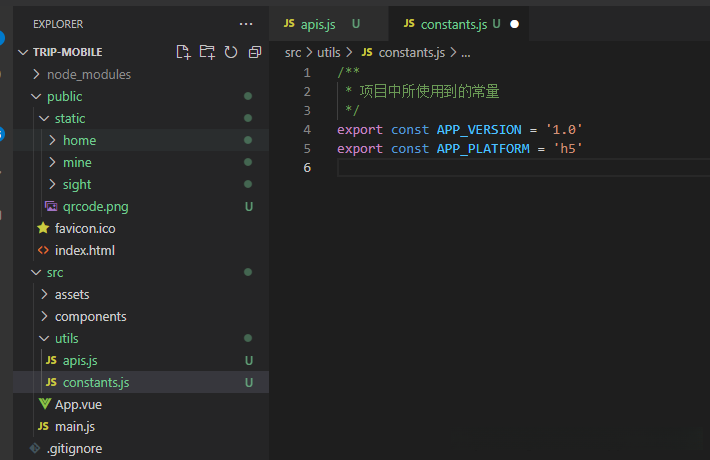
Task: Open the Explorer more actions menu
Action: [246, 23]
